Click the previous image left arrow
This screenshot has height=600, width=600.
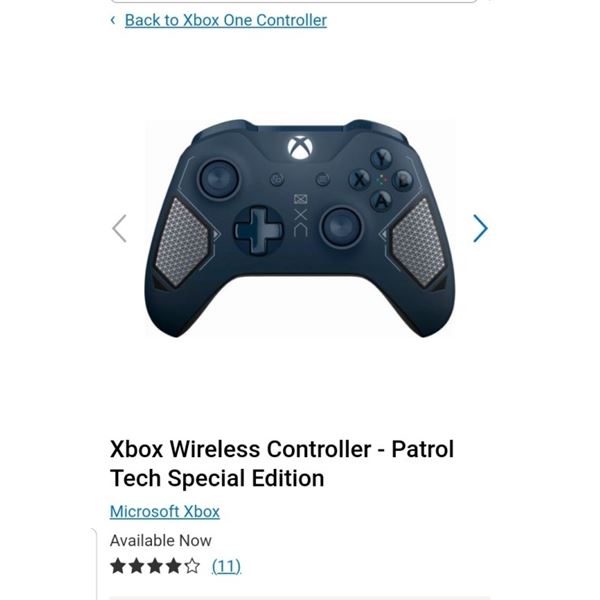tap(119, 228)
